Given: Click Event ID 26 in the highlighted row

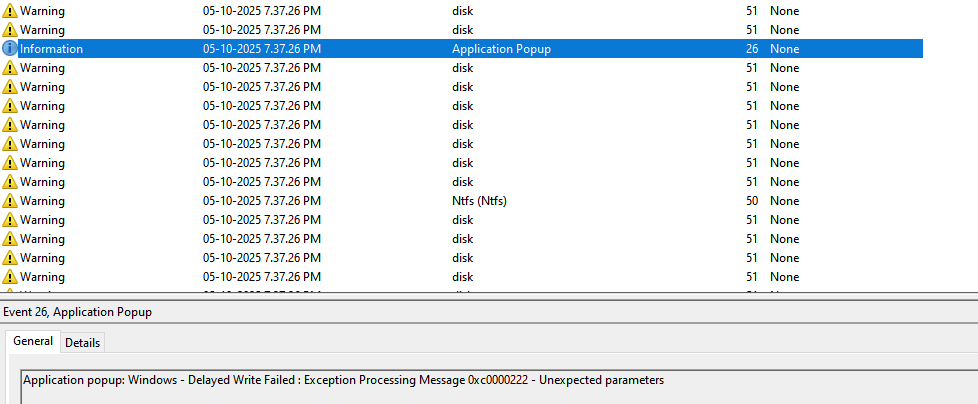Looking at the screenshot, I should [x=751, y=49].
